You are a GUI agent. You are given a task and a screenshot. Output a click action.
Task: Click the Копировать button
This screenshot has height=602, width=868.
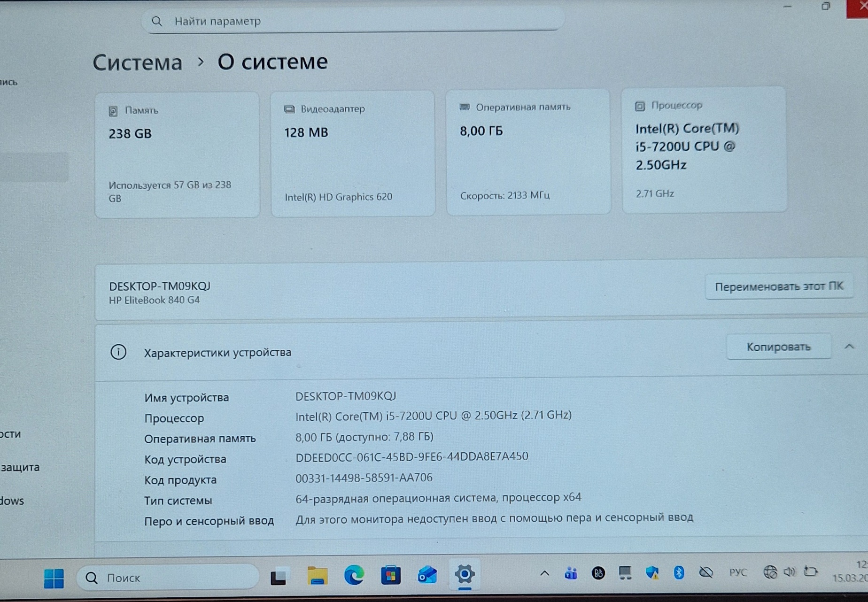click(778, 347)
